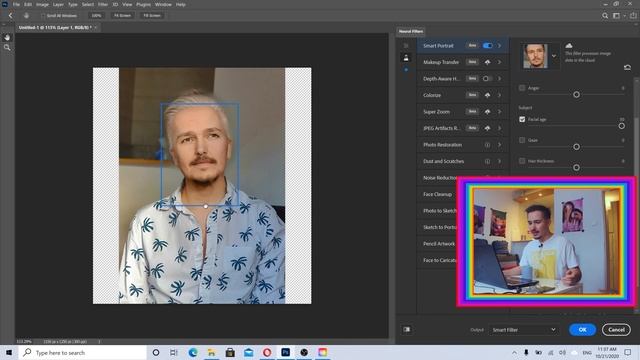Image resolution: width=640 pixels, height=360 pixels.
Task: Select the Hand tool in the left toolbar
Action: [7, 37]
